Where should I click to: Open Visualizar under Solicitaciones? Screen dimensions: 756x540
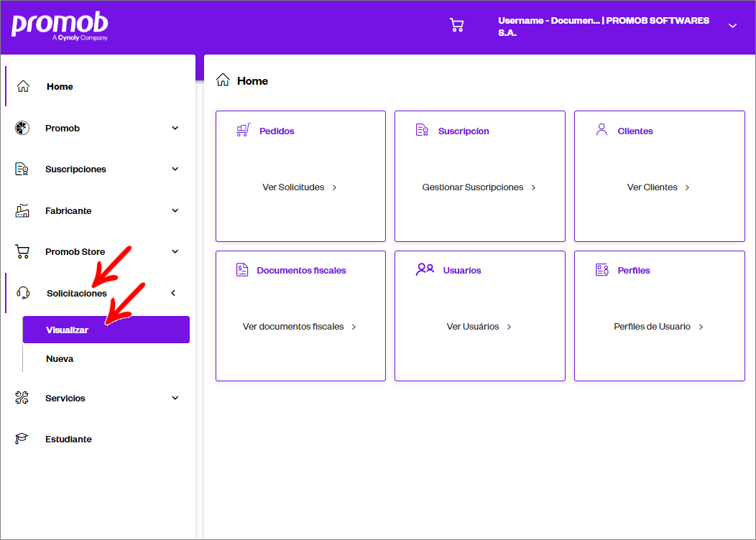[x=106, y=330]
